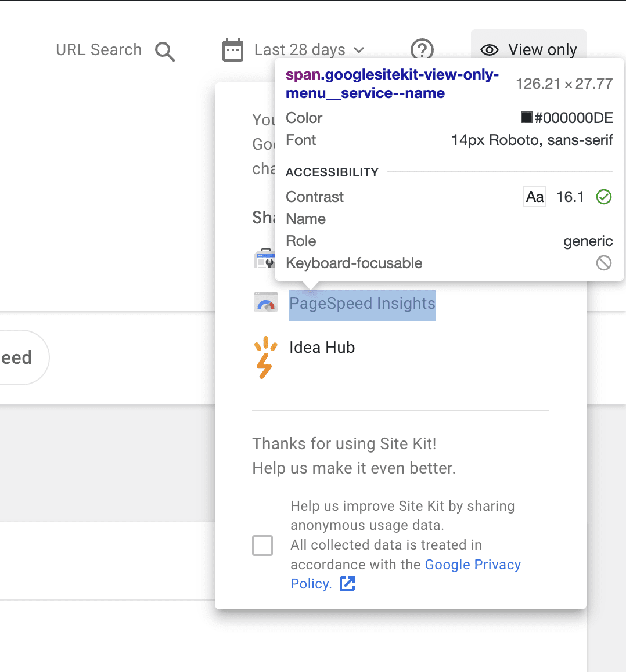Open the external link icon after Policy

point(347,584)
